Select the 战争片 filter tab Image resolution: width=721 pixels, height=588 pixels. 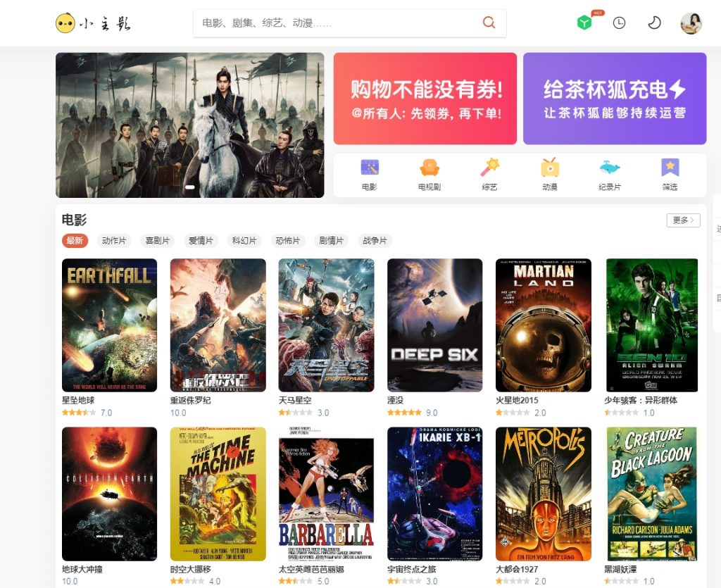pos(375,240)
